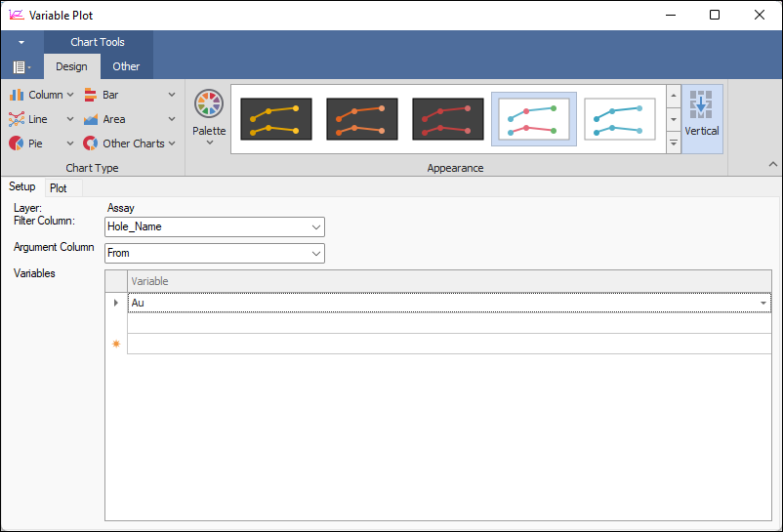783x532 pixels.
Task: Expand the appearance gallery more button
Action: click(673, 143)
